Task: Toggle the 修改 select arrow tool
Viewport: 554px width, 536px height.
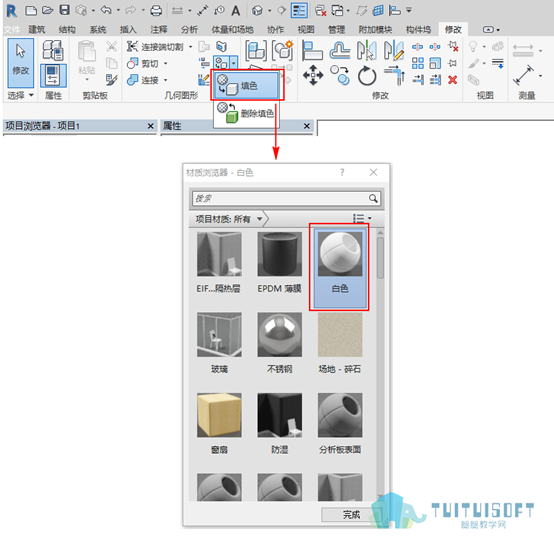Action: point(20,63)
